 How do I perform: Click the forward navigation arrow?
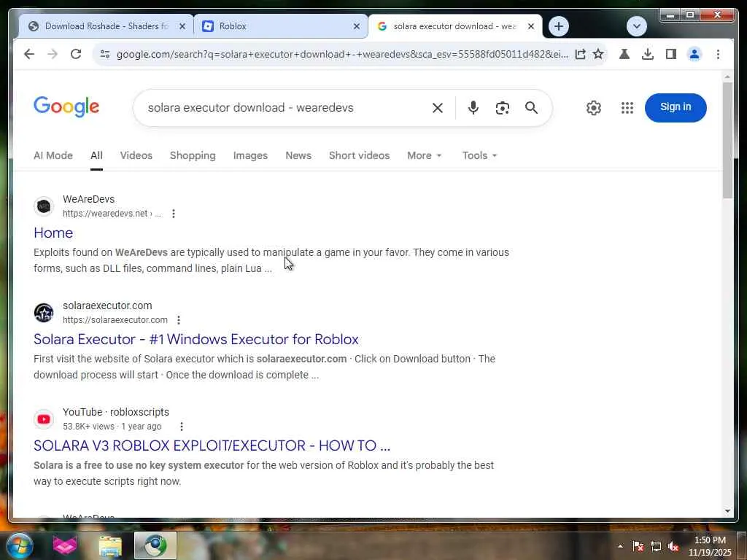pos(53,54)
